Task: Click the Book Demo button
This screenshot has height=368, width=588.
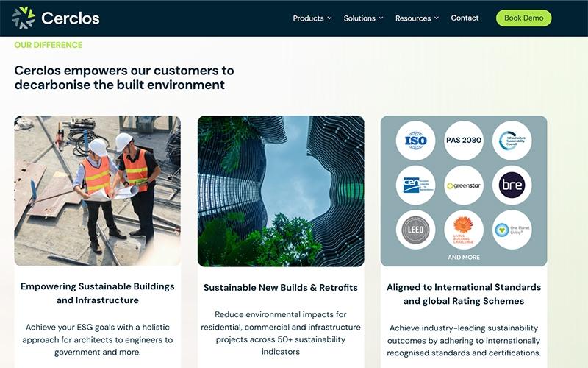Action: tap(523, 18)
